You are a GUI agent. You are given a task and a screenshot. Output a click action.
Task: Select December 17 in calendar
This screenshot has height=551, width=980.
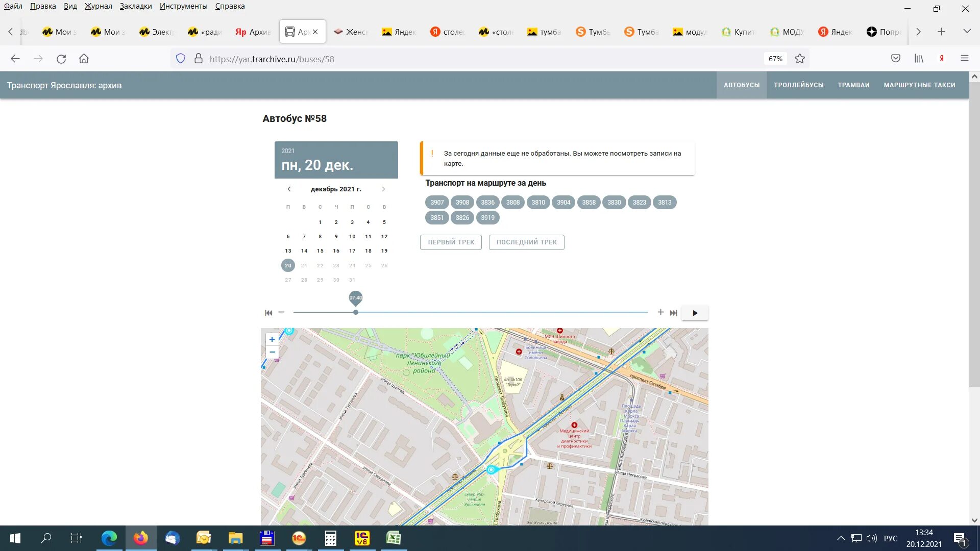(352, 251)
